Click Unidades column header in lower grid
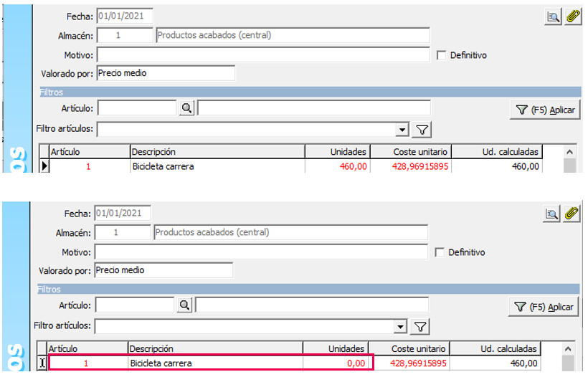 pos(336,349)
